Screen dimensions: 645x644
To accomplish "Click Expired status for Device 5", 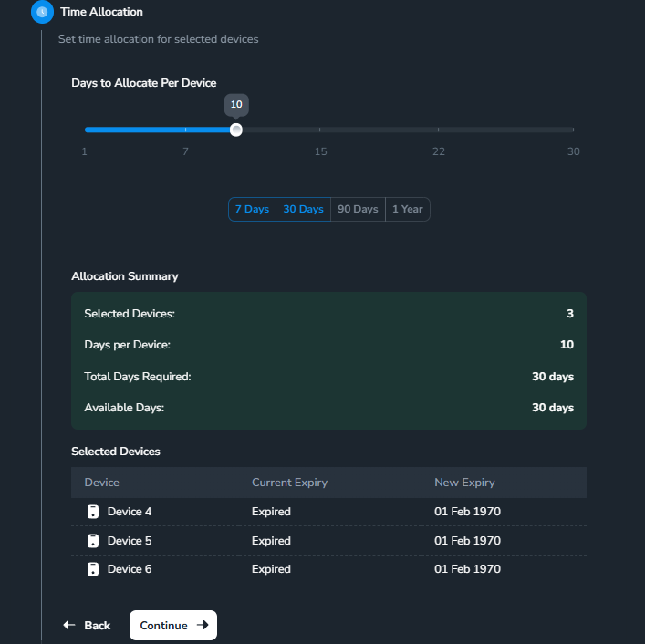I will click(271, 541).
